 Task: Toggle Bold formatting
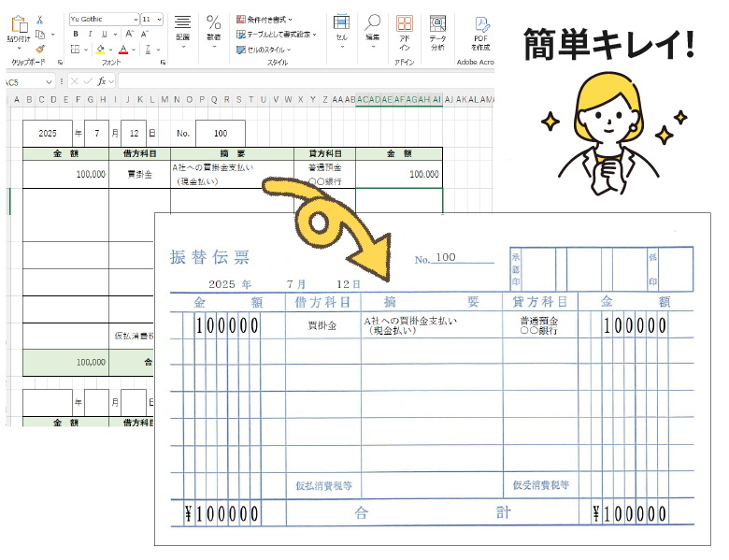76,34
